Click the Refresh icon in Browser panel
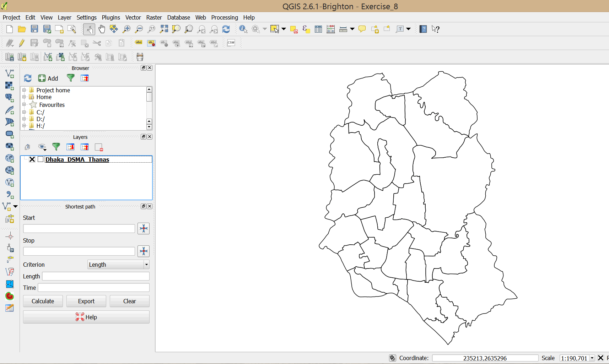This screenshot has width=609, height=364. click(28, 78)
